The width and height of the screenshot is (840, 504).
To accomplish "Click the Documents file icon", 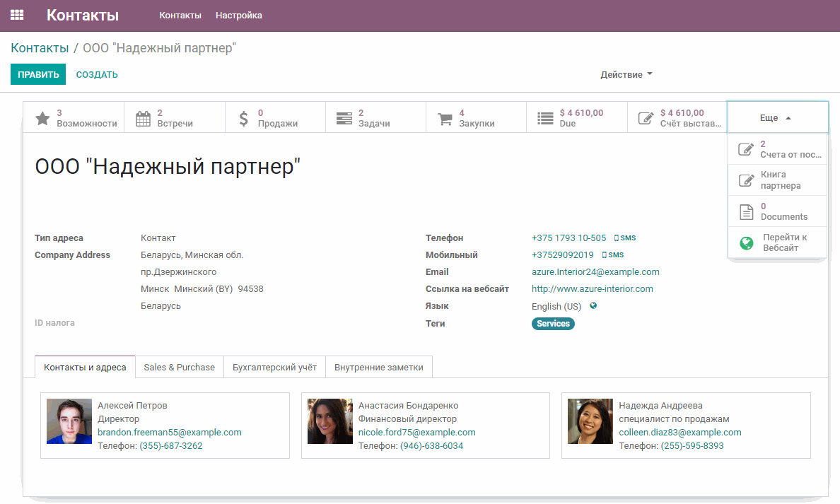I will tap(746, 211).
